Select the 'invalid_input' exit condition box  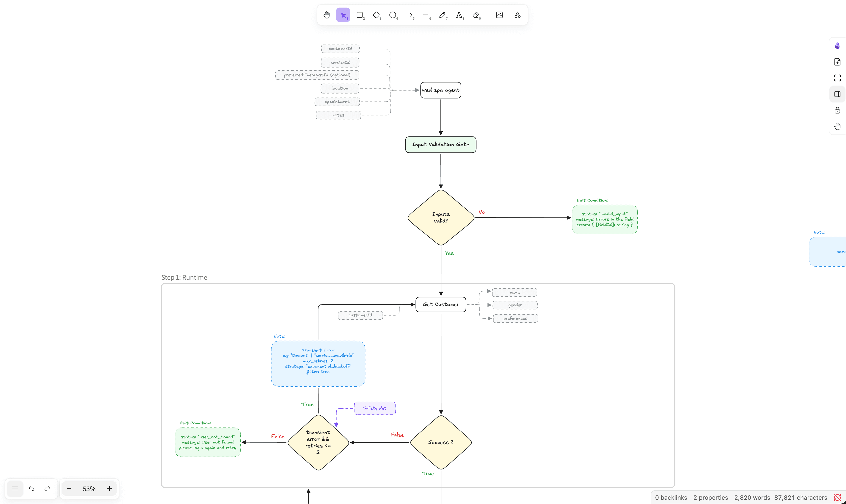point(604,219)
